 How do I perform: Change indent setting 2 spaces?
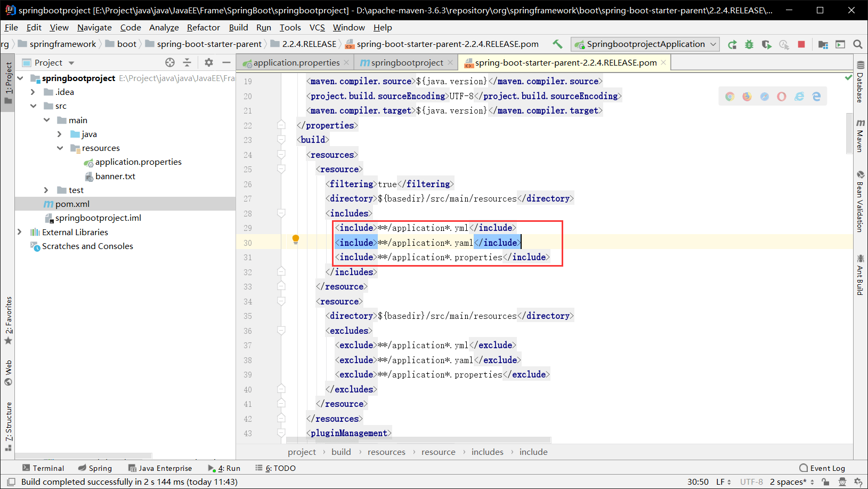[x=791, y=482]
